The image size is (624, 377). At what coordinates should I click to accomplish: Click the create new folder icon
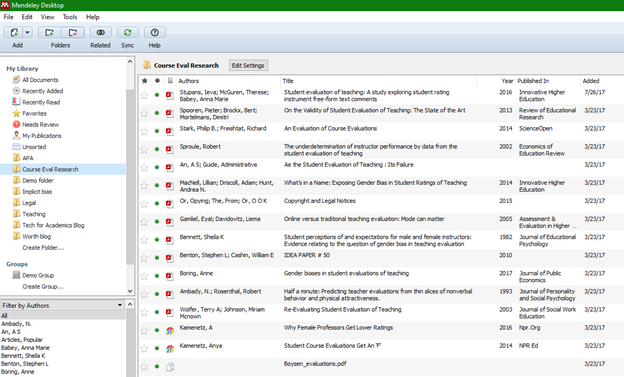49,32
